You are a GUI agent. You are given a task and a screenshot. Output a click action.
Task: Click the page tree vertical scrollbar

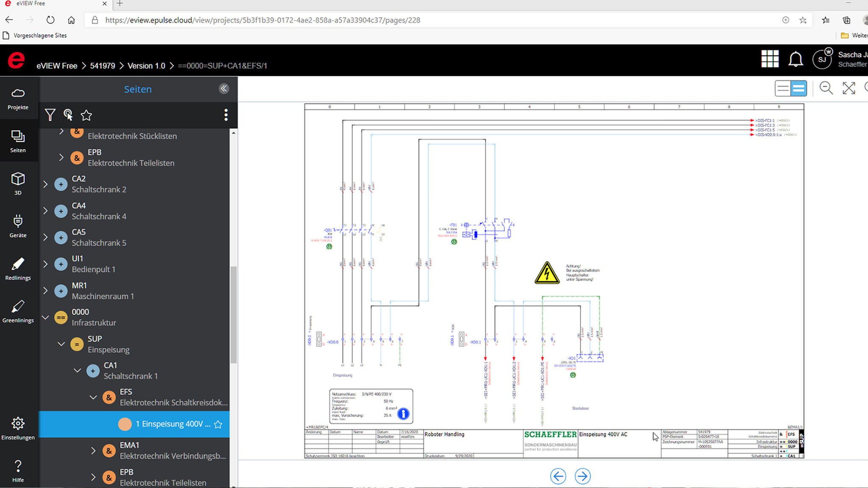click(x=233, y=314)
